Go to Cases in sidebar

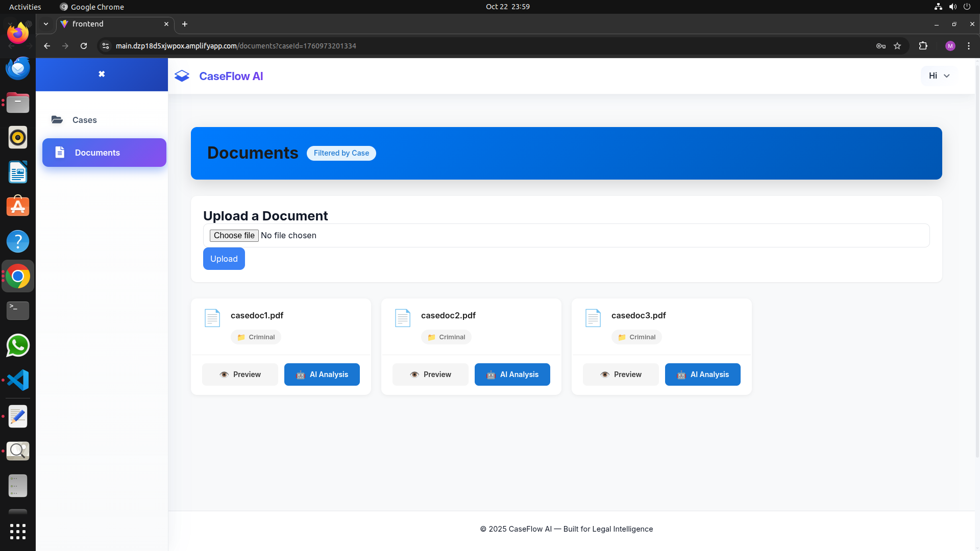pyautogui.click(x=84, y=120)
